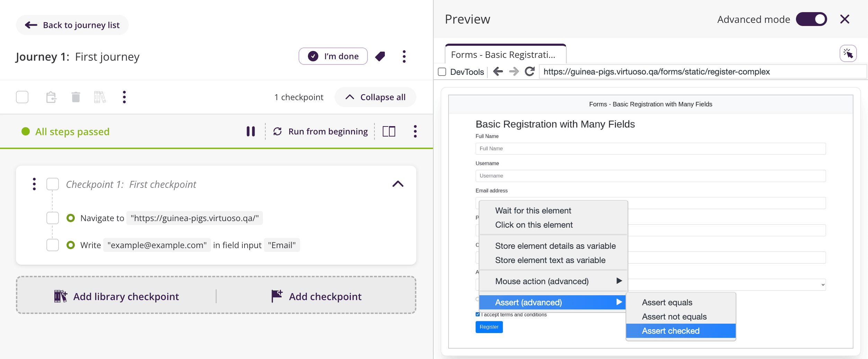868x359 pixels.
Task: Click the tag icon next to I'm done
Action: tap(380, 56)
